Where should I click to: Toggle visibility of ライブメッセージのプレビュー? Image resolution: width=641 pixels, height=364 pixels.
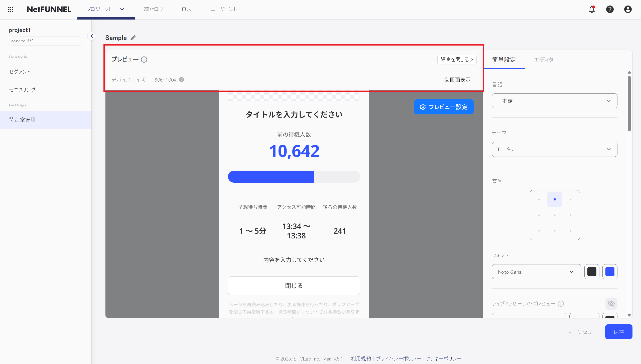(x=611, y=303)
